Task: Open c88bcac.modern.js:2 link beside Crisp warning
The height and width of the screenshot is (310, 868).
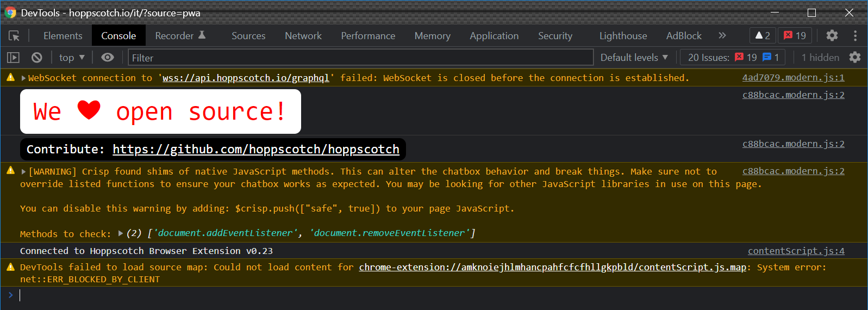Action: [793, 171]
